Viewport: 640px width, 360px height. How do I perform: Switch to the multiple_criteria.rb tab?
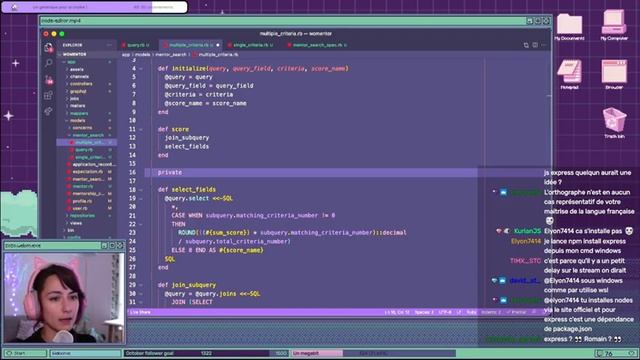[191, 45]
